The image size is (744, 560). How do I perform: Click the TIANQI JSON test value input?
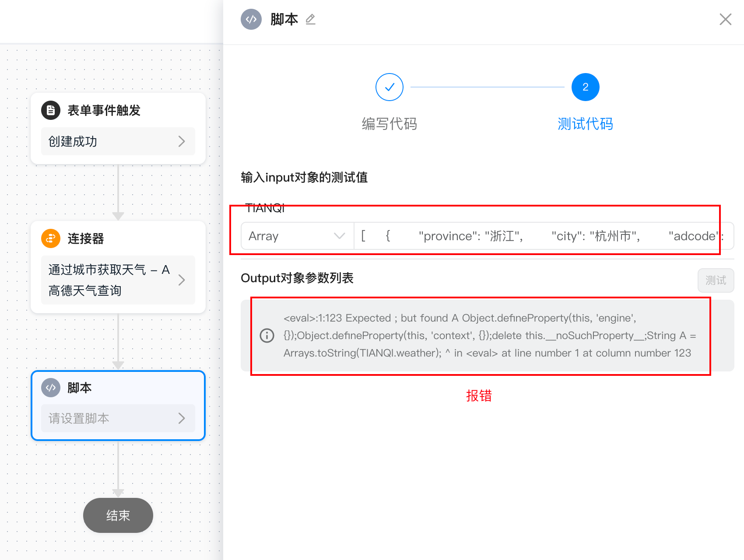pos(544,236)
